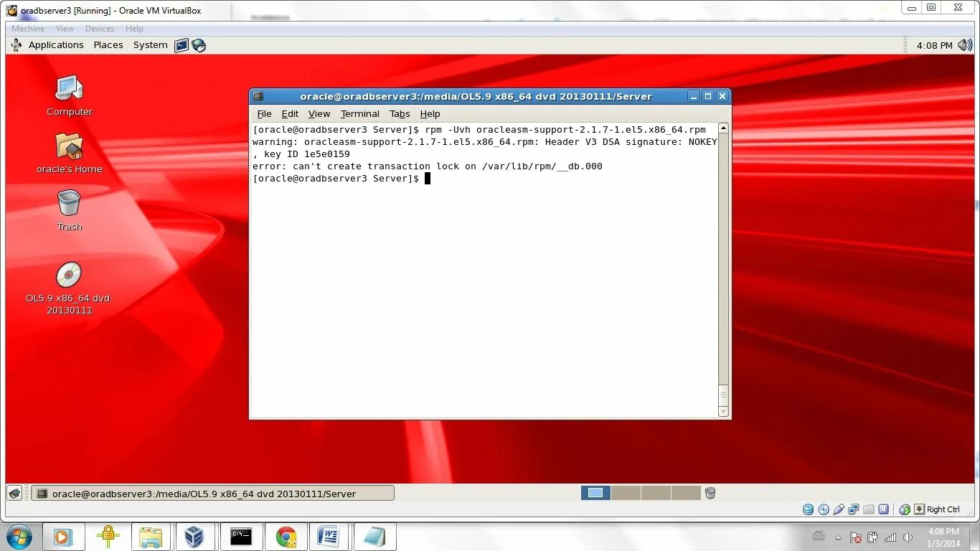The width and height of the screenshot is (980, 551).
Task: Click the host key arrow indicator icon
Action: (919, 509)
